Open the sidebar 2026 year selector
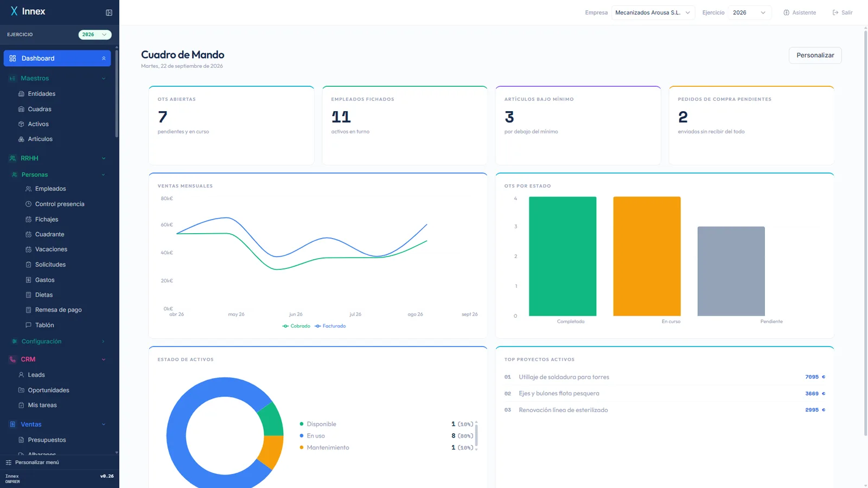The width and height of the screenshot is (868, 488). pyautogui.click(x=95, y=35)
